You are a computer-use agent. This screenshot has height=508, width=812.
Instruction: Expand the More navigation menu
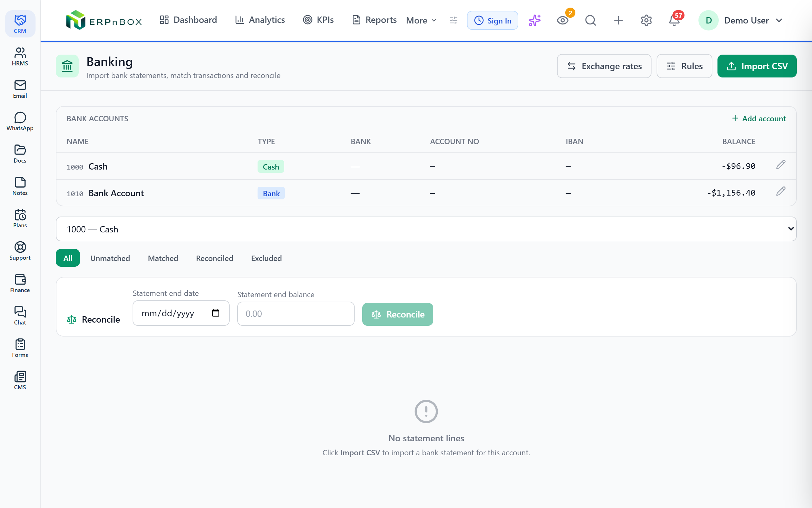[x=422, y=21]
